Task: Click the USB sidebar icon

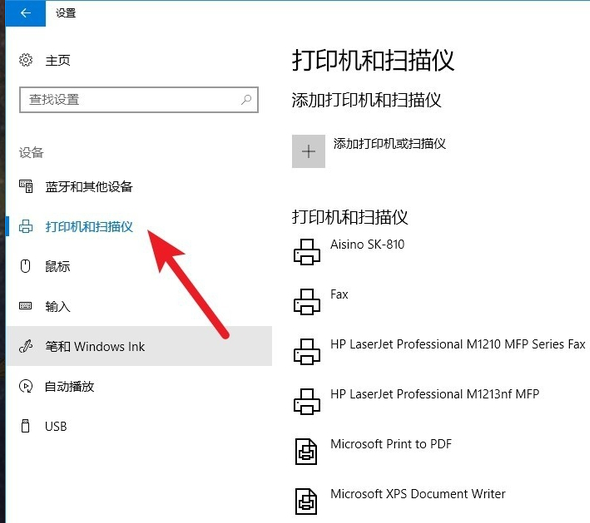Action: click(25, 426)
